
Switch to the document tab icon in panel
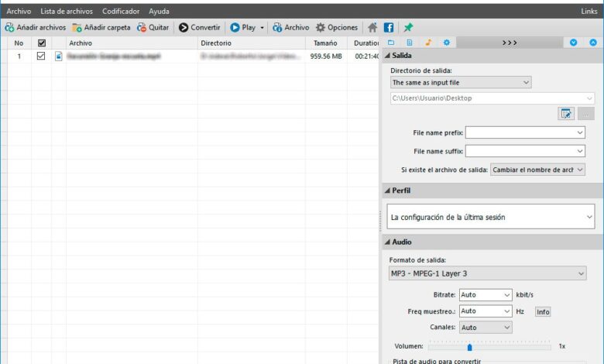tap(410, 43)
